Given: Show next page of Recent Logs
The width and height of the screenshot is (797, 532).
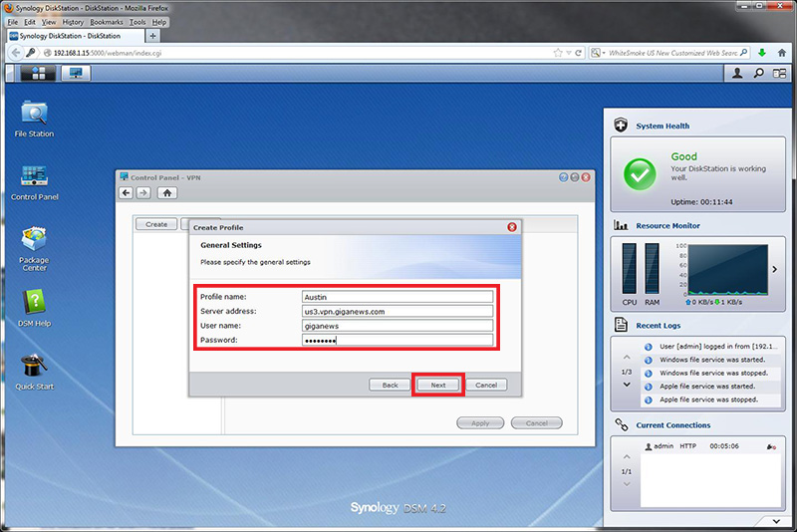Looking at the screenshot, I should coord(627,385).
